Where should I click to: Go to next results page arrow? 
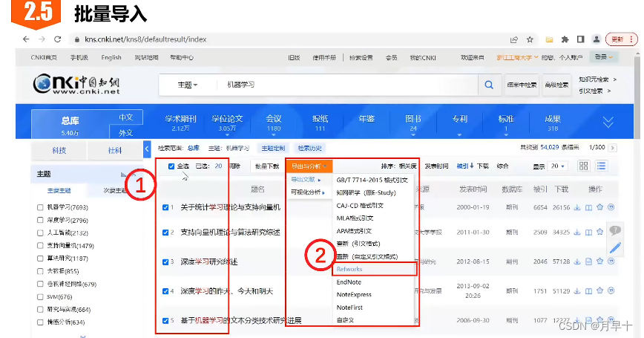pyautogui.click(x=612, y=148)
